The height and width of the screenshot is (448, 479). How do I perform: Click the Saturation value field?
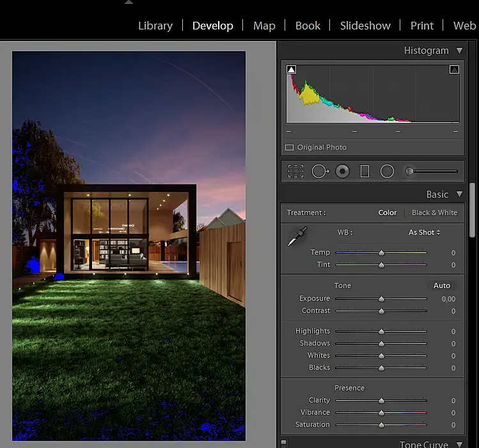pyautogui.click(x=453, y=425)
